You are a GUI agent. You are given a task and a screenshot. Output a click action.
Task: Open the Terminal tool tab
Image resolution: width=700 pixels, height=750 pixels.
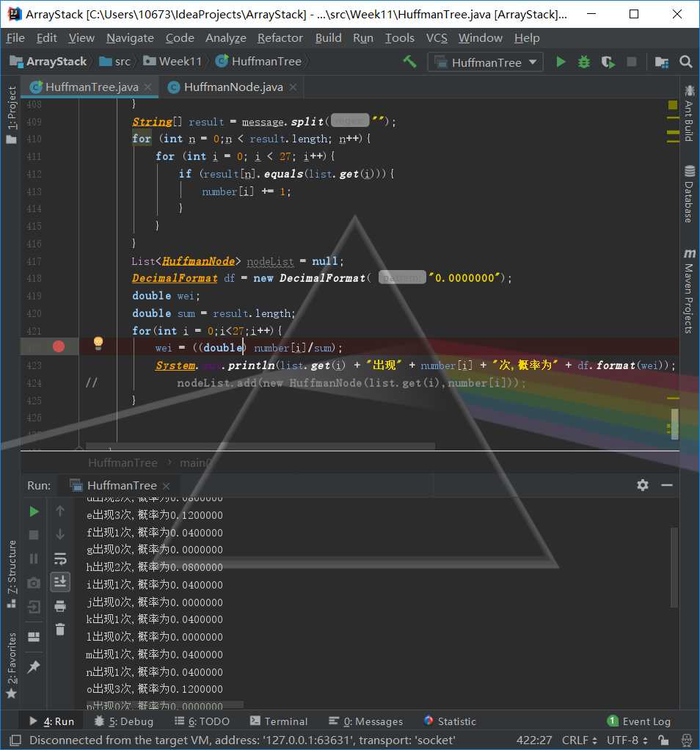click(279, 721)
